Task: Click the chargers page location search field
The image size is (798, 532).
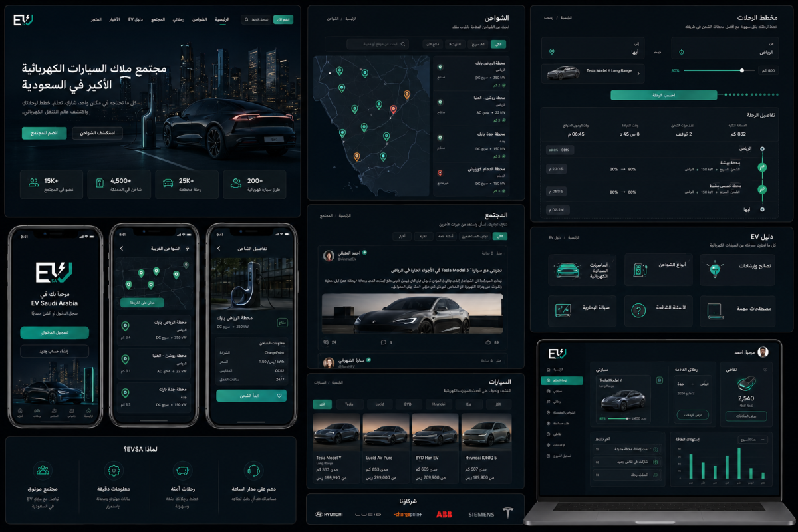Action: point(377,44)
